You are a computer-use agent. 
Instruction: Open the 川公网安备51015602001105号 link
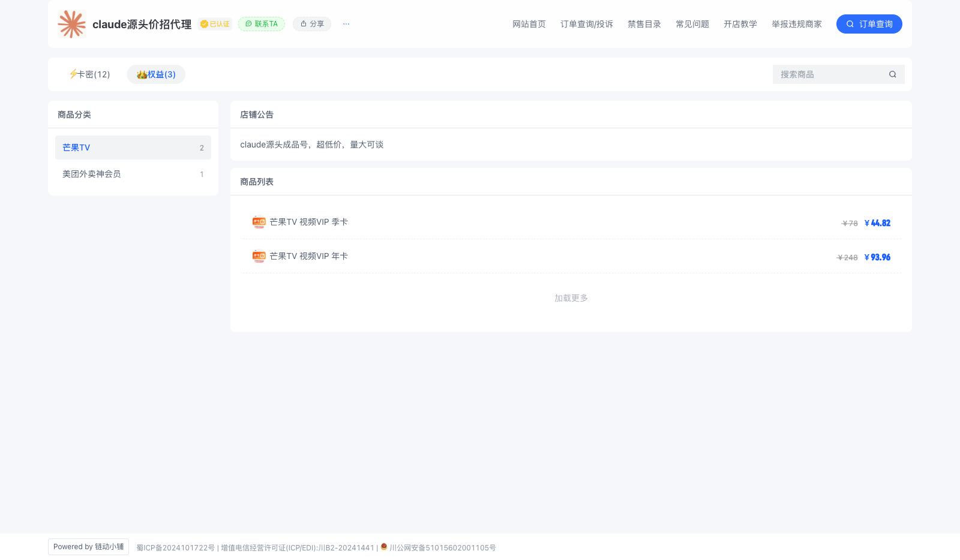click(443, 548)
